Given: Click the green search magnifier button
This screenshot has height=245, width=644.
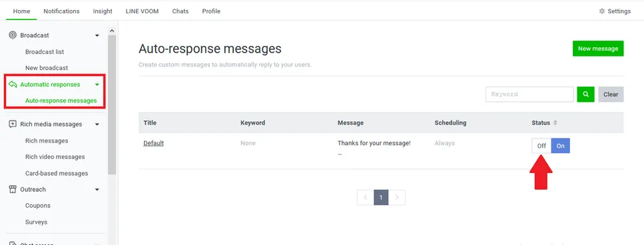Looking at the screenshot, I should pyautogui.click(x=585, y=95).
